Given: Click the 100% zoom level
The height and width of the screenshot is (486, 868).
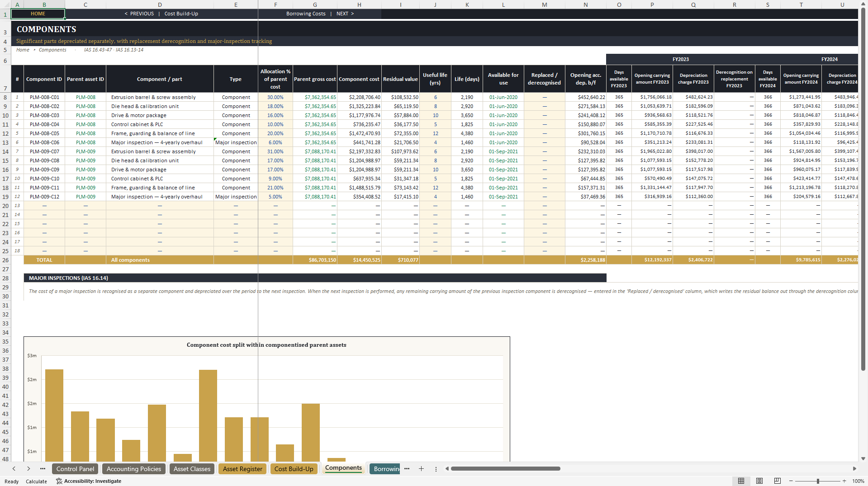Looking at the screenshot, I should pyautogui.click(x=858, y=481).
